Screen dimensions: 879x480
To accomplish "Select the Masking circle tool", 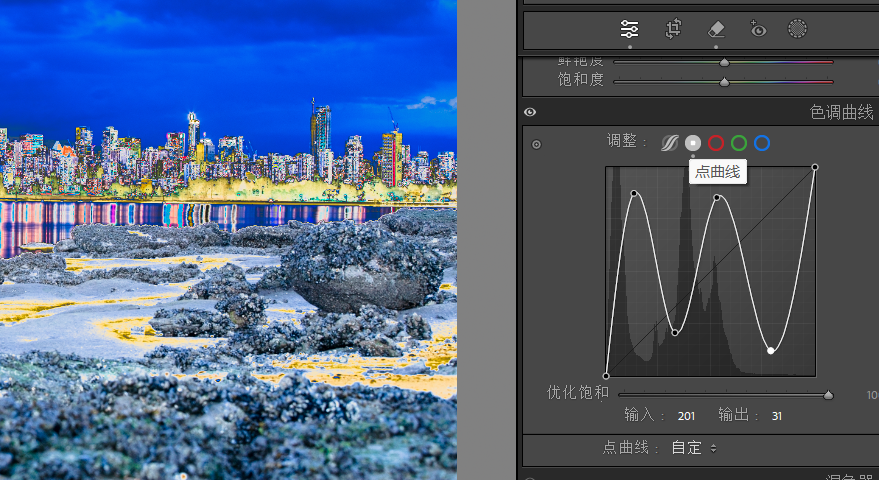I will [x=797, y=29].
